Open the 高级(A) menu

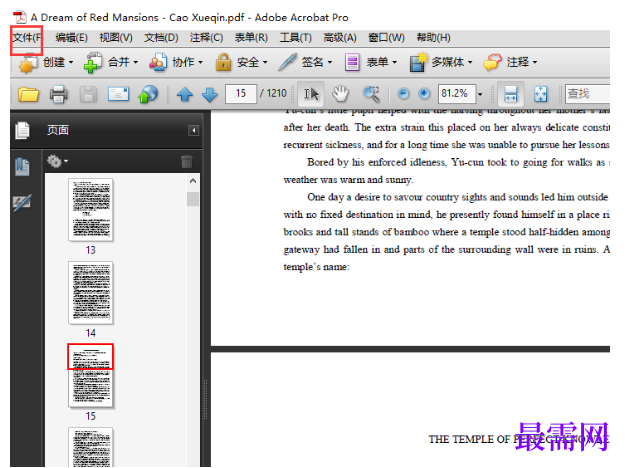tap(340, 38)
